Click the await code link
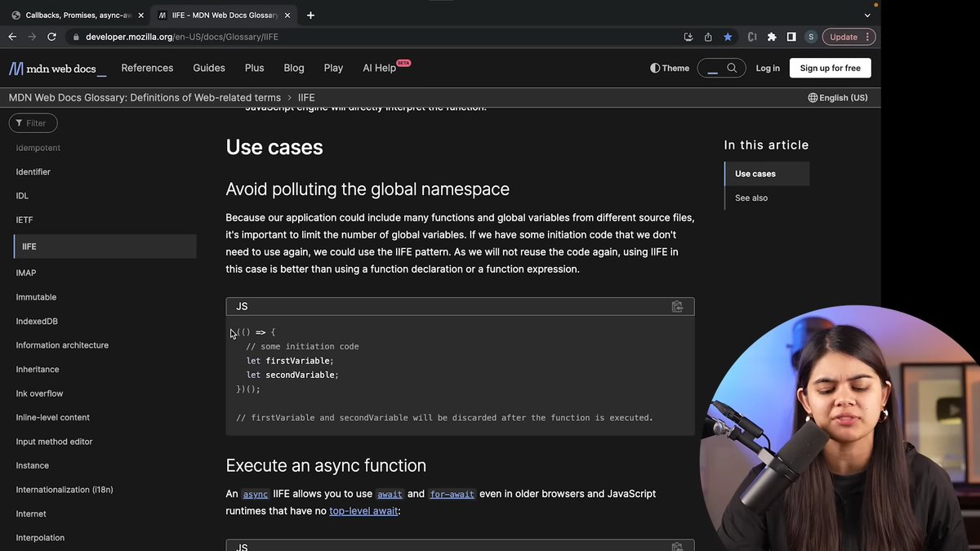Screen dimensions: 980x551 pos(390,494)
